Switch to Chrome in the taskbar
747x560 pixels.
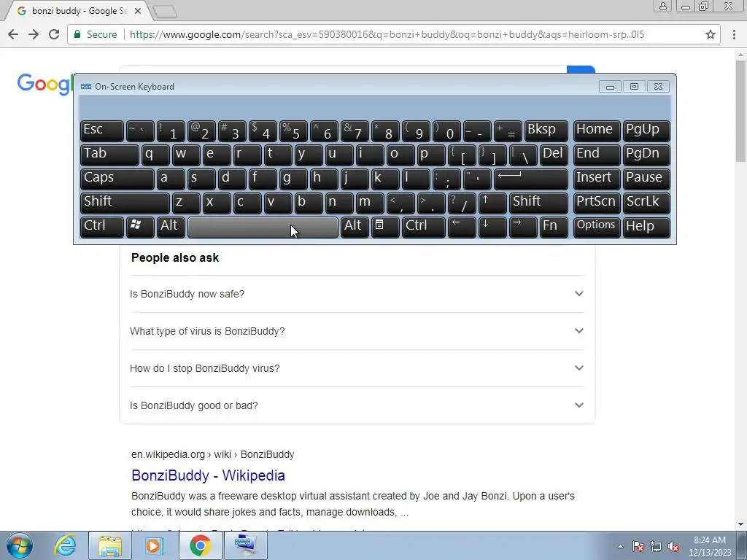point(200,545)
